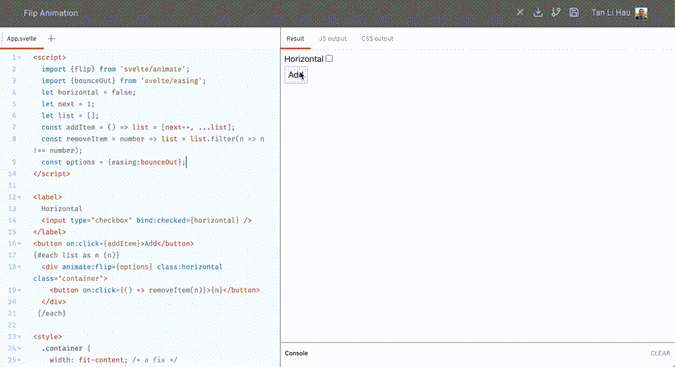Save the project with disk icon
Image resolution: width=675 pixels, height=367 pixels.
pyautogui.click(x=574, y=12)
